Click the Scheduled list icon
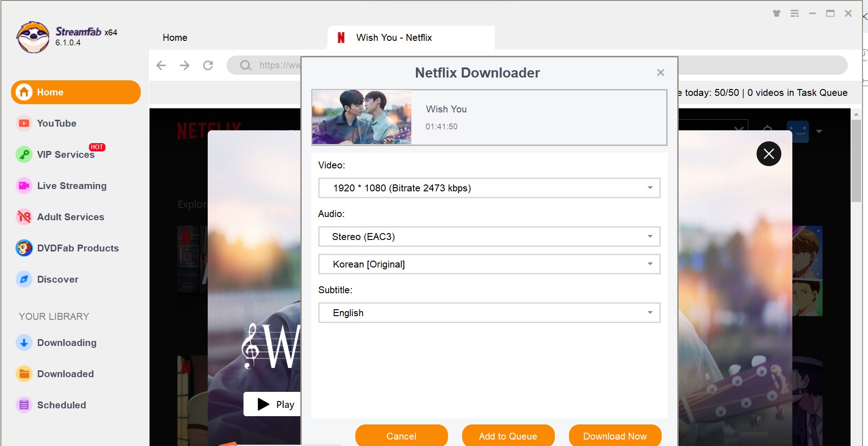Screen dimensions: 868x446 click(24, 405)
